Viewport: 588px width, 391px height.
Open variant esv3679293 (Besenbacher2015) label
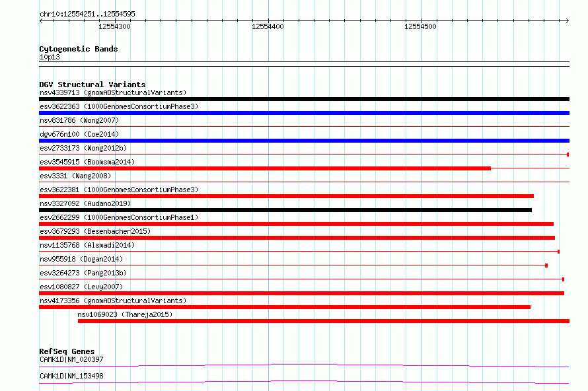[95, 231]
